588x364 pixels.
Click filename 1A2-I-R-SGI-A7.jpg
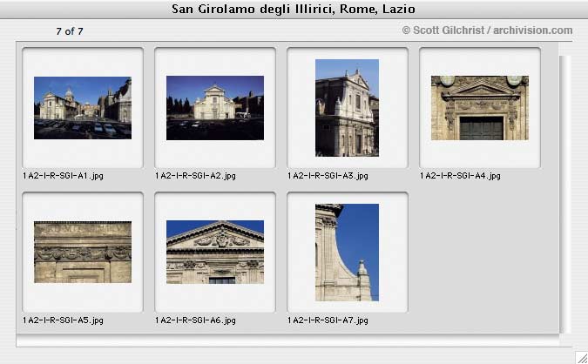tap(328, 320)
